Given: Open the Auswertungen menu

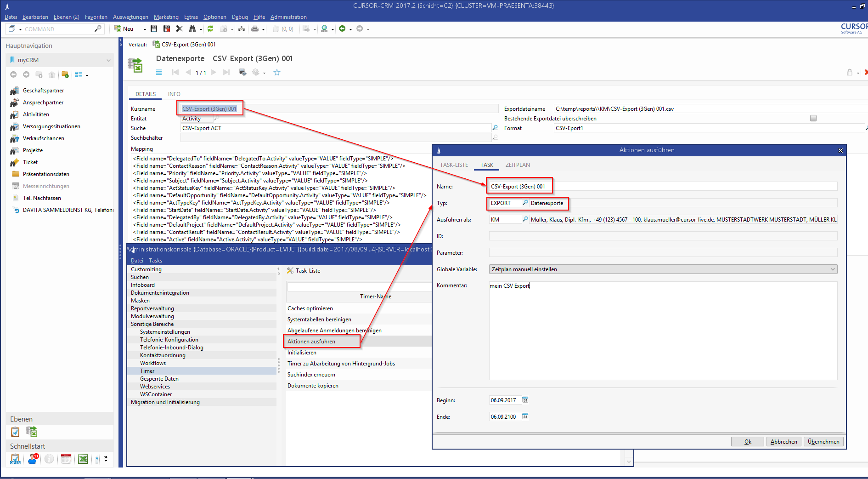Looking at the screenshot, I should [x=130, y=17].
